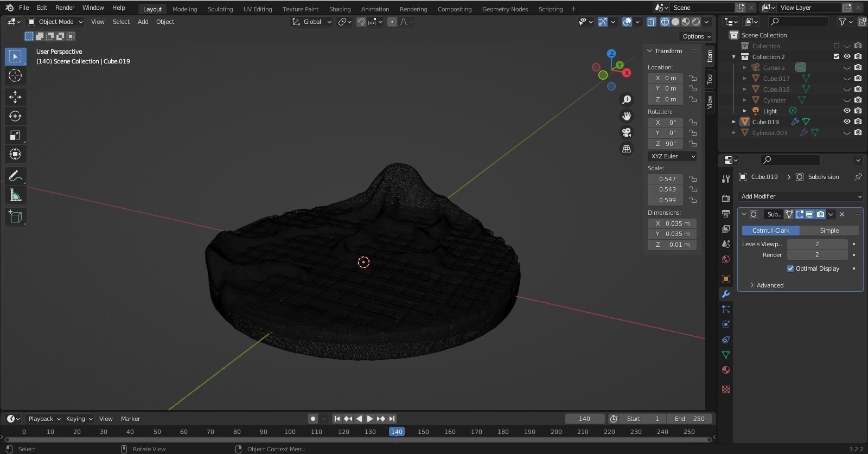
Task: Open the Playback dropdown in timeline
Action: tap(44, 419)
